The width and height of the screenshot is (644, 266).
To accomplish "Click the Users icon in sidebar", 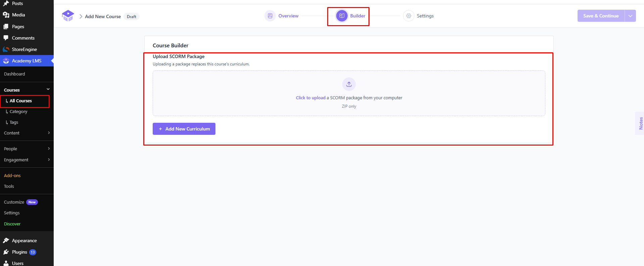I will (x=6, y=263).
